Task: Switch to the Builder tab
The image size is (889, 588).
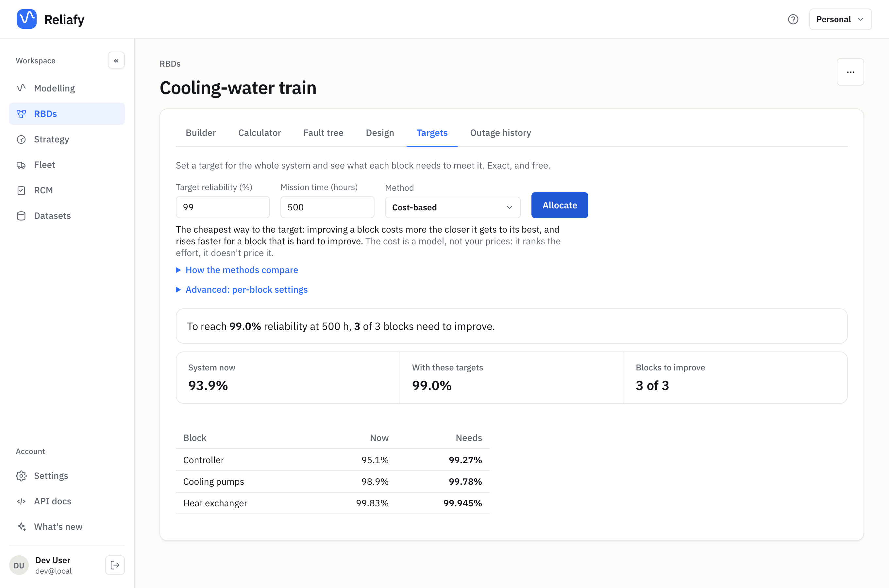Action: [201, 133]
